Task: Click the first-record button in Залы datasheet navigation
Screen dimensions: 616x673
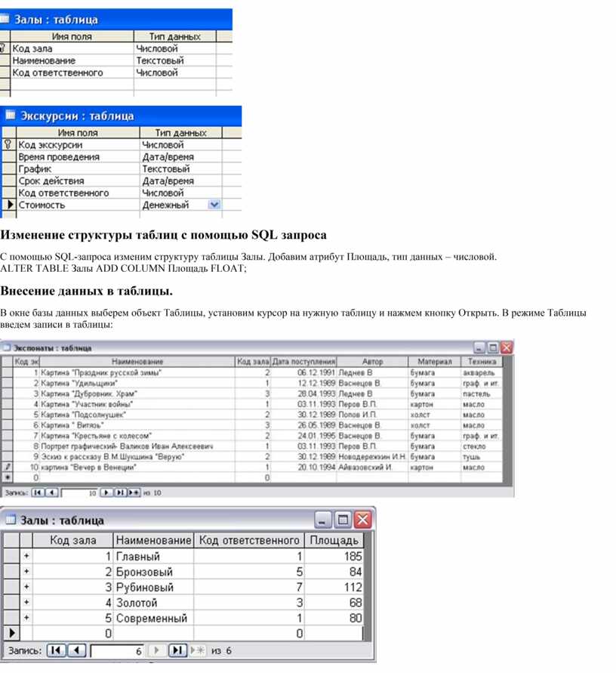Action: click(x=56, y=650)
